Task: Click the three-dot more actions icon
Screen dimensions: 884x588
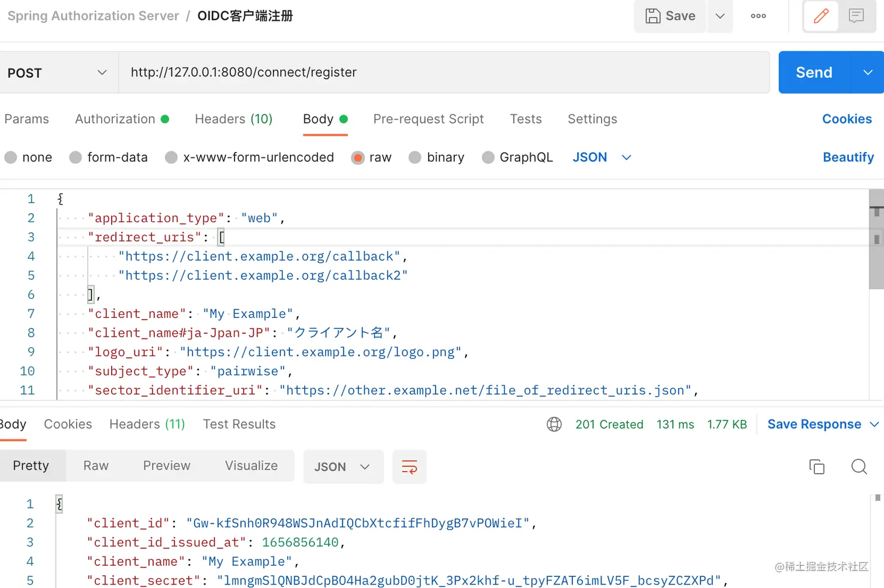Action: tap(758, 16)
